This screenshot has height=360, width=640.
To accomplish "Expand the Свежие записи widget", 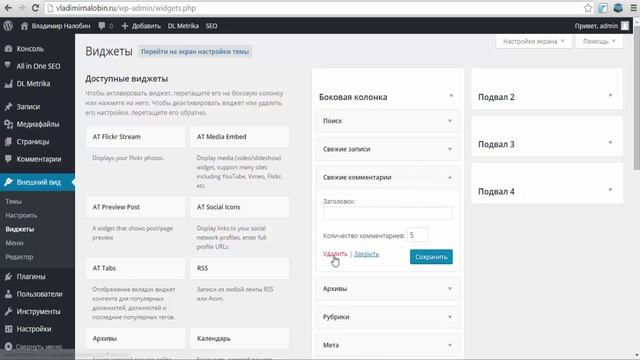I will point(450,149).
